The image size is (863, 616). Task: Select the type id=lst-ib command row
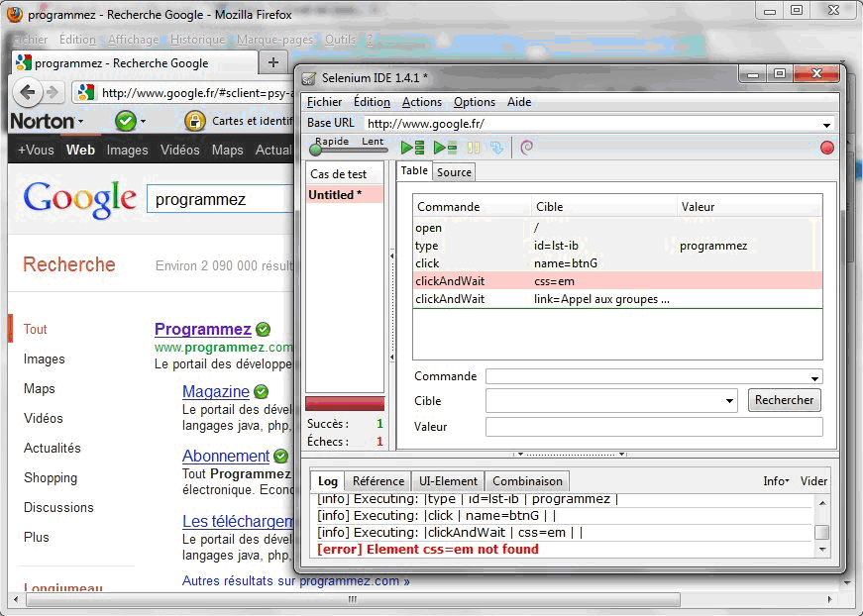[x=617, y=246]
